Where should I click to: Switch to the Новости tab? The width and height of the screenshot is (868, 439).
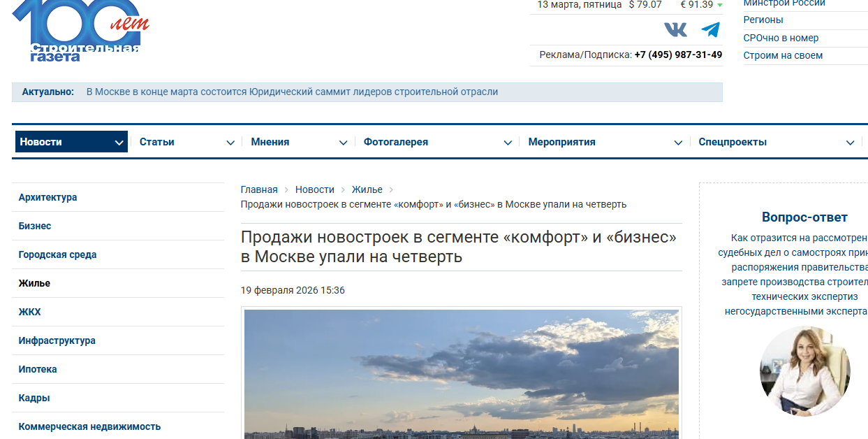point(41,141)
